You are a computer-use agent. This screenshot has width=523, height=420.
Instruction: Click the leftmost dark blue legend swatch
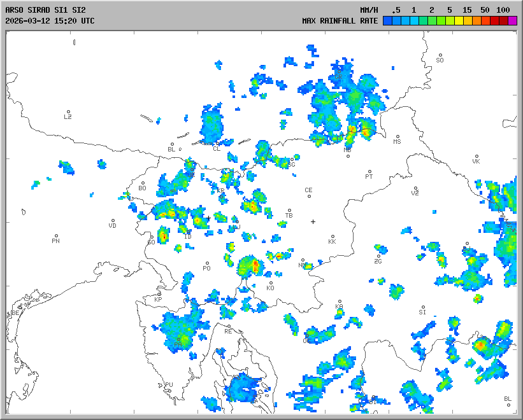[x=387, y=20]
